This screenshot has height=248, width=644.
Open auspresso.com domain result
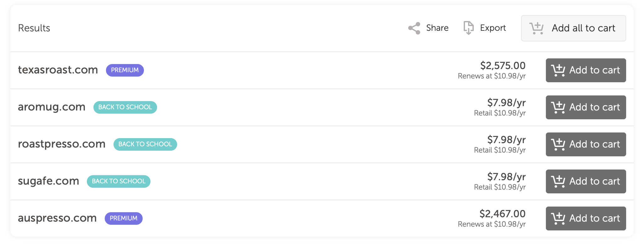tap(57, 218)
